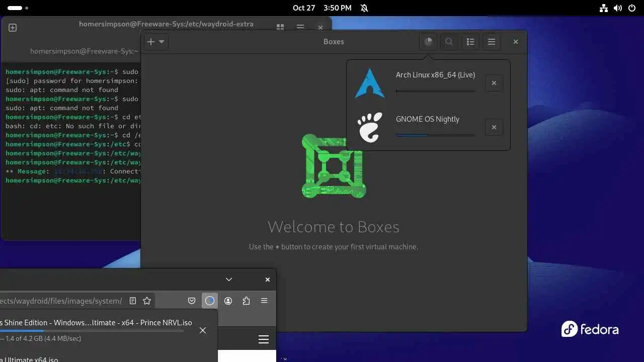This screenshot has width=644, height=362.
Task: Click the Arch Linux download progress bar
Action: [x=436, y=91]
